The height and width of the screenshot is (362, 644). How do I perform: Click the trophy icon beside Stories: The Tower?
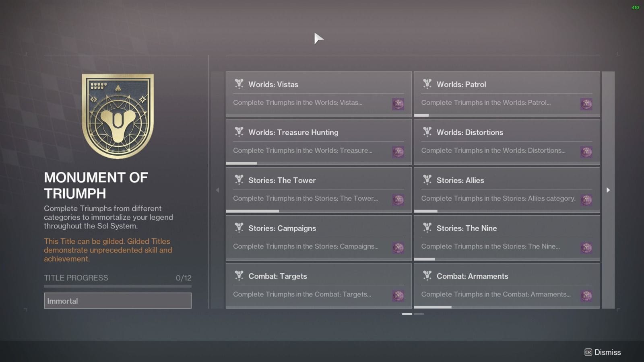pos(239,179)
